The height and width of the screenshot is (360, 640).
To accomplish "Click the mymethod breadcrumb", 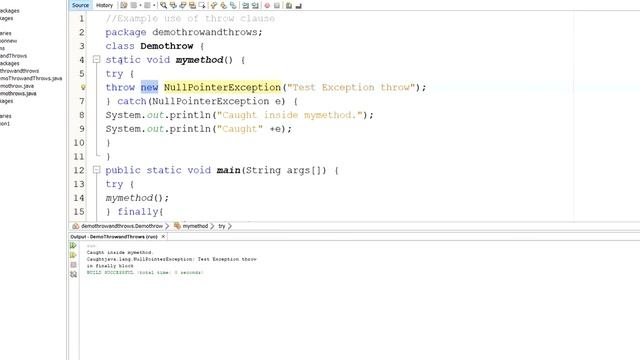I will click(x=195, y=226).
